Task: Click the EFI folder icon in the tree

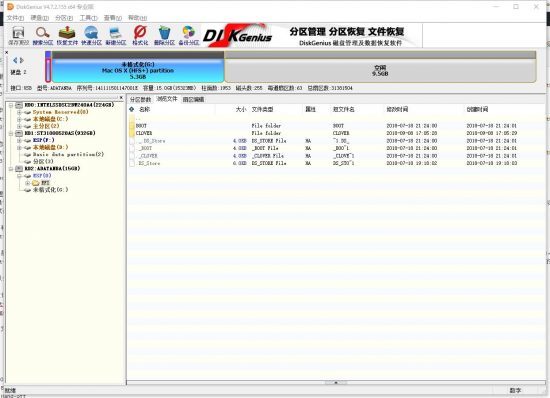Action: (x=36, y=183)
